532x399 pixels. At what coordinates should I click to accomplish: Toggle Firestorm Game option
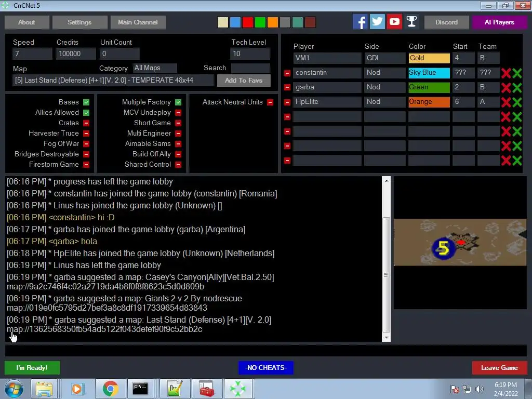86,165
